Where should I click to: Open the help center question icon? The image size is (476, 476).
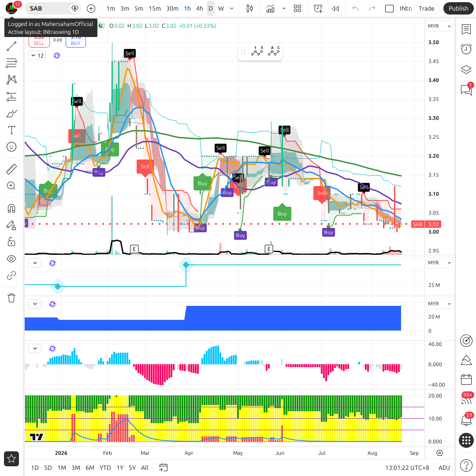(x=466, y=465)
